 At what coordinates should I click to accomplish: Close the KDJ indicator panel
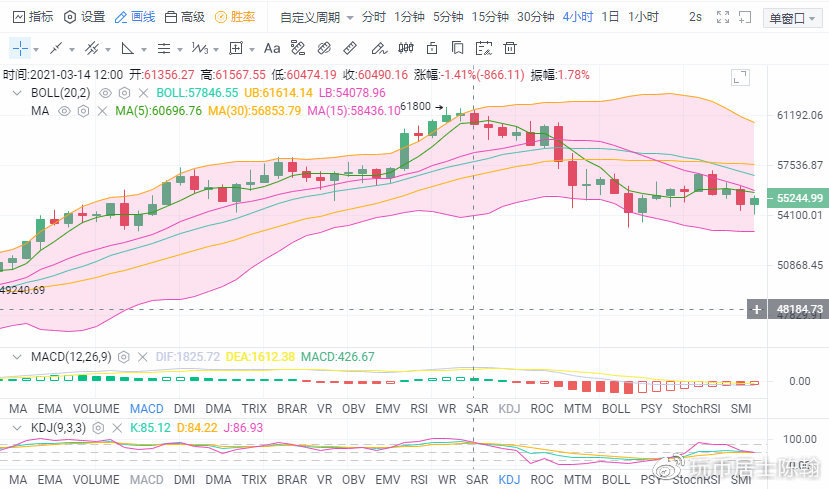117,428
